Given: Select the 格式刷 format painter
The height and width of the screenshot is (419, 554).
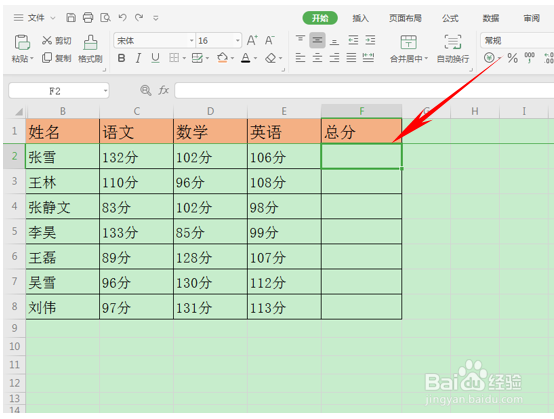Looking at the screenshot, I should (x=90, y=49).
